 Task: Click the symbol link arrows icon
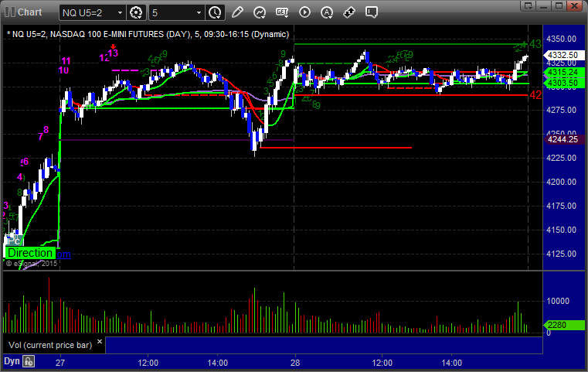pos(349,12)
